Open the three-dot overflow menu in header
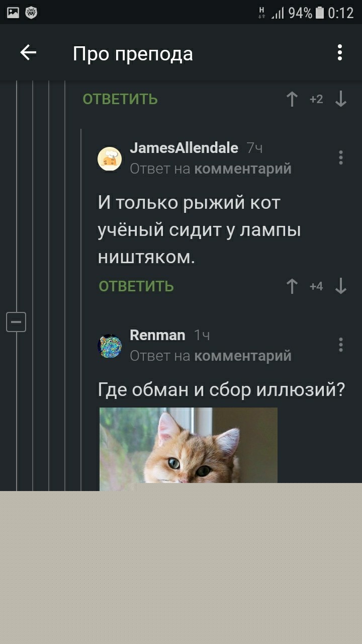This screenshot has height=644, width=362. 340,52
